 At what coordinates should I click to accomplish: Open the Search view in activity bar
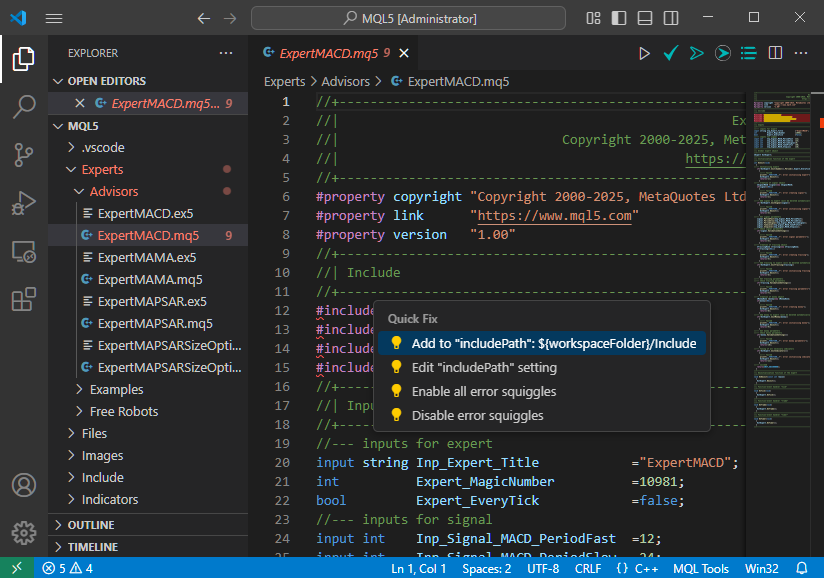(24, 107)
